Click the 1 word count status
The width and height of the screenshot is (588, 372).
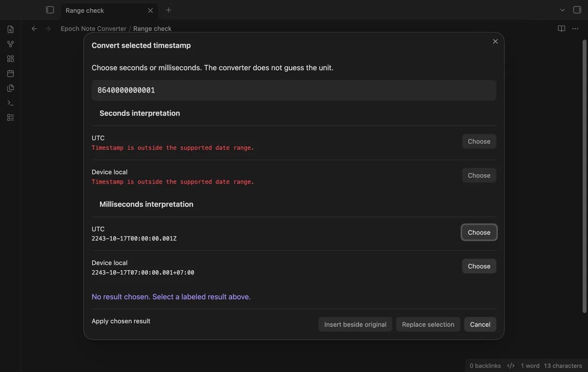coord(530,366)
